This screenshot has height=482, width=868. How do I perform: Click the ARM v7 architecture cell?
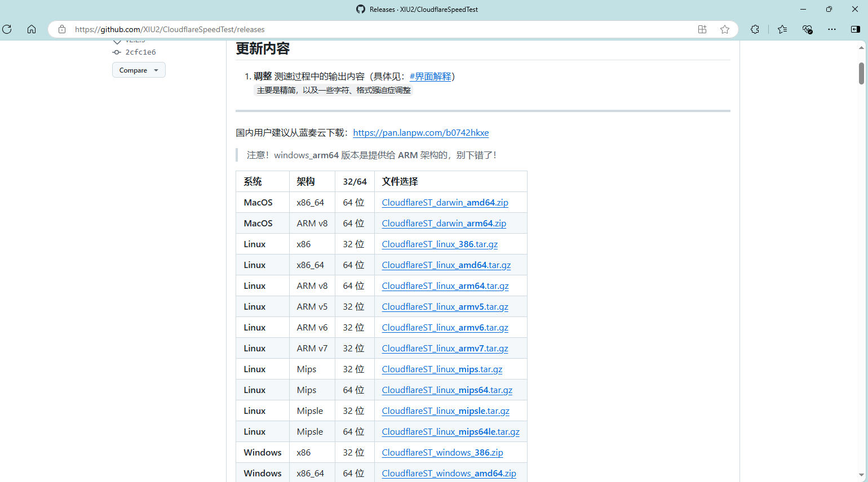[312, 348]
